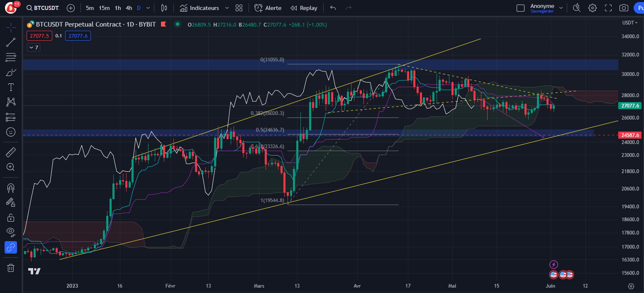The height and width of the screenshot is (293, 644).
Task: Select the Crosshair cursor tool
Action: [11, 27]
